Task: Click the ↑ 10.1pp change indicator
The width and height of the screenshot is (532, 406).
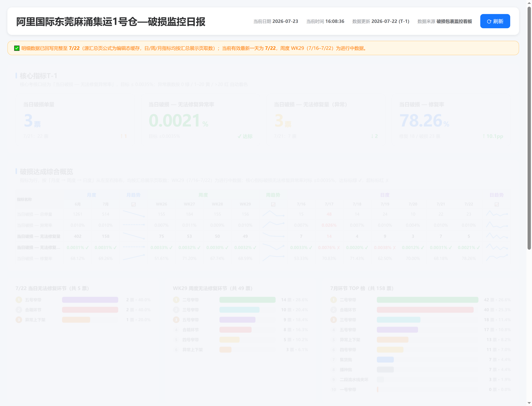Action: (493, 136)
